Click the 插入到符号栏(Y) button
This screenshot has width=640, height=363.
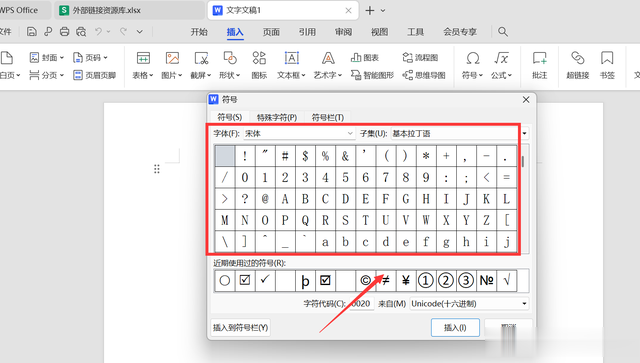240,327
